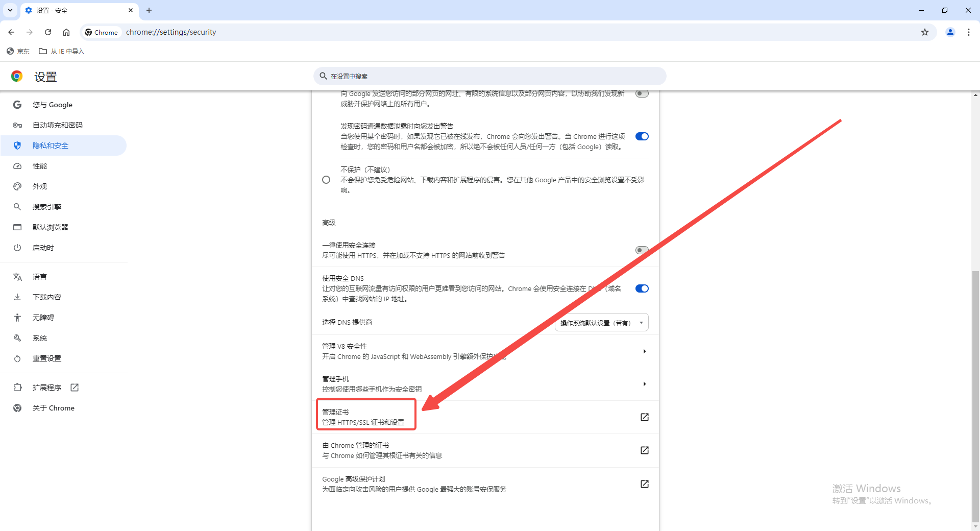This screenshot has width=980, height=531.
Task: Open 关于 Chrome page
Action: pos(64,408)
